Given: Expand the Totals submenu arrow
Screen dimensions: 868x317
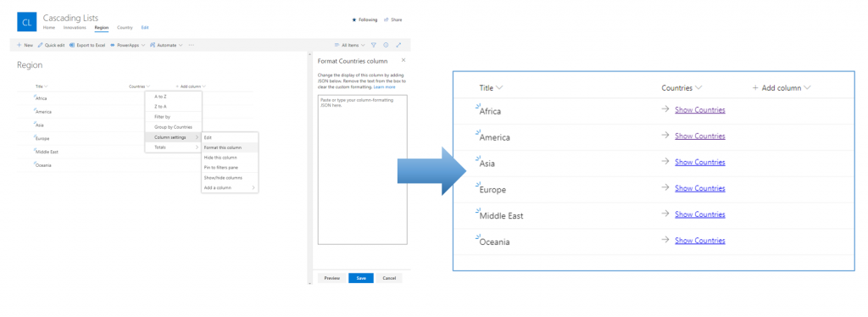Looking at the screenshot, I should click(x=197, y=147).
